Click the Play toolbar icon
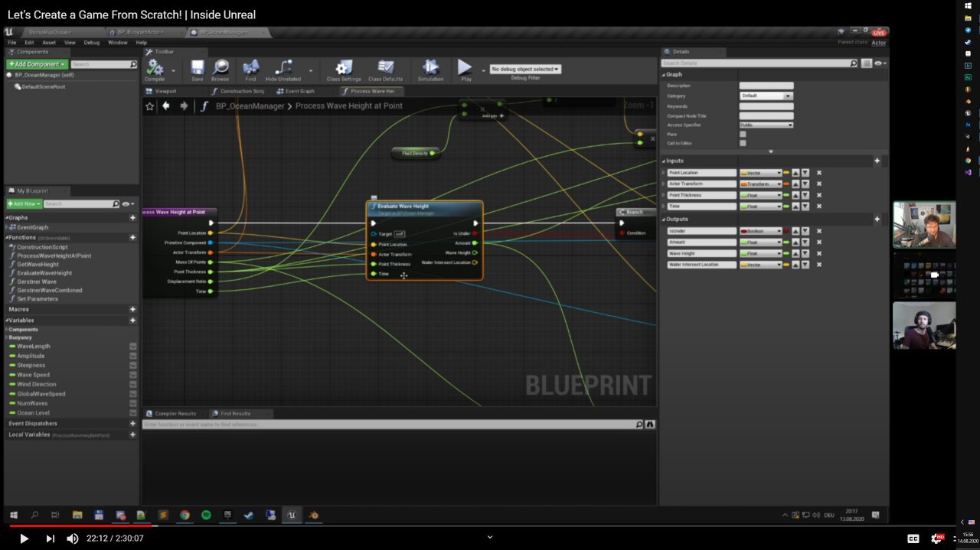The height and width of the screenshot is (550, 980). click(x=465, y=67)
